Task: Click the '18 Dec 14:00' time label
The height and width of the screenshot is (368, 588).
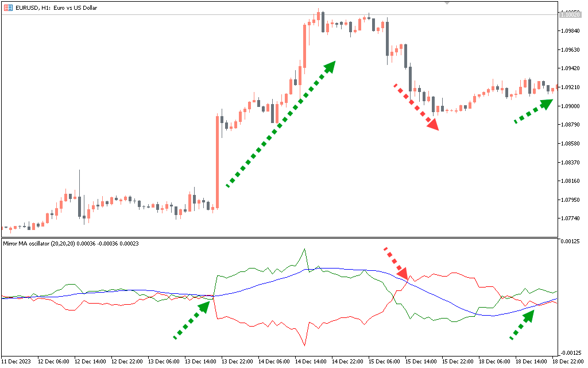Action: (531, 361)
